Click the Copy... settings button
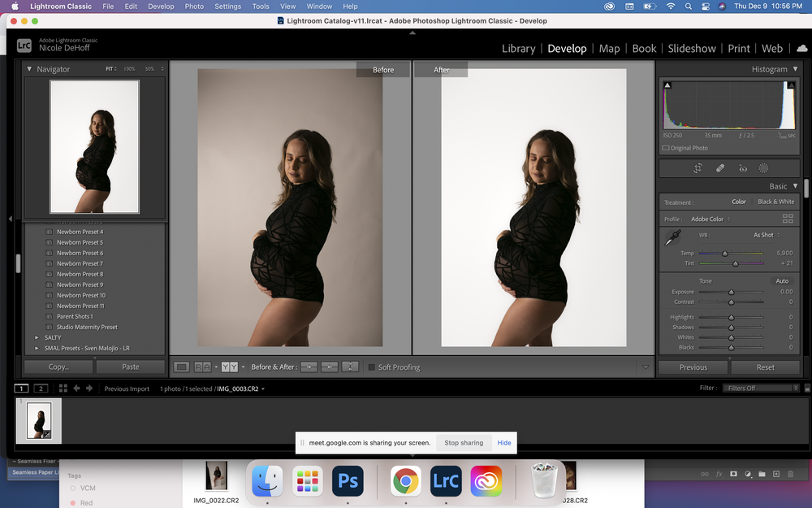 coord(58,367)
